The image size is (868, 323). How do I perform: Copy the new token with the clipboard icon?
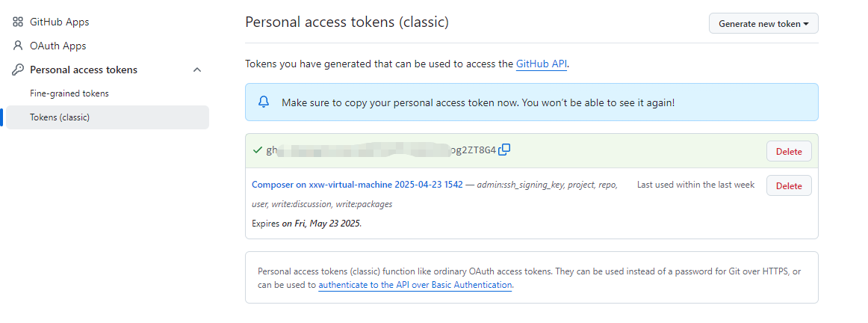coord(504,150)
